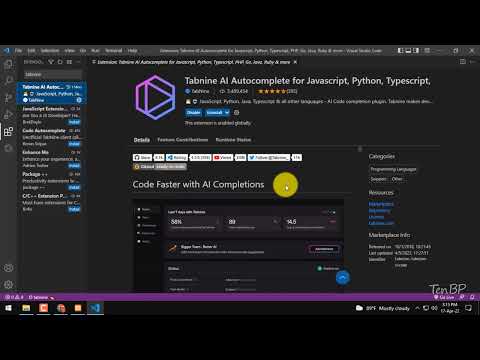Open Run and Debug view
Screen dimensions: 480x360
coord(8,114)
